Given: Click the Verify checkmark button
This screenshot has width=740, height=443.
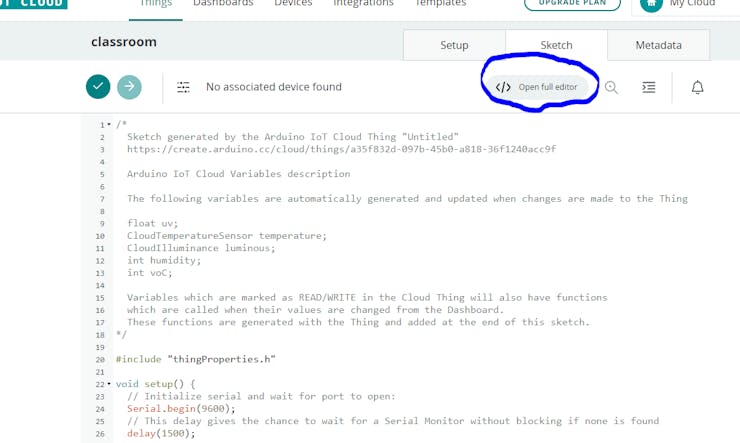Looking at the screenshot, I should [x=98, y=87].
